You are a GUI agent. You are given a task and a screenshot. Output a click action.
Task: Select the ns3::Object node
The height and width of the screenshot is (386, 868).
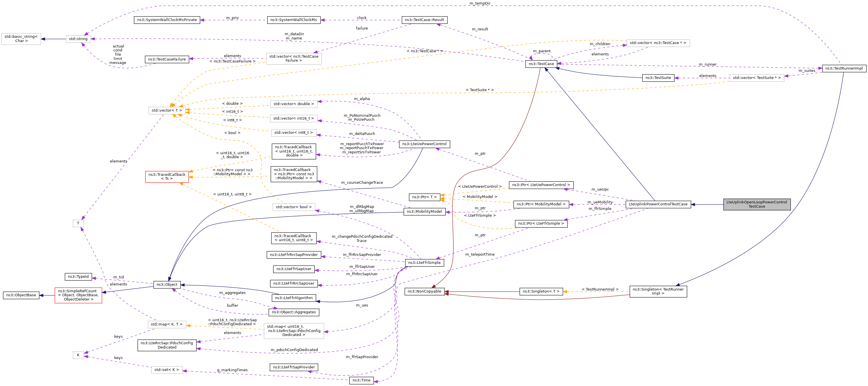pos(167,285)
